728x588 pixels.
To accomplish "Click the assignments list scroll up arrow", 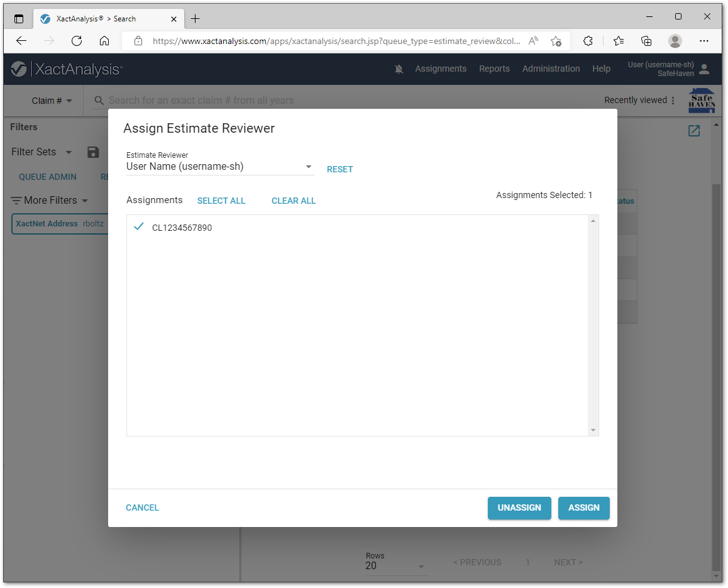I will tap(593, 221).
